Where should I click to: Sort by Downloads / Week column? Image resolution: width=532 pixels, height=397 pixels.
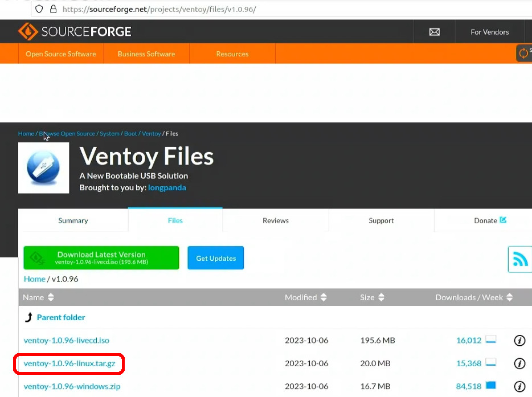473,297
